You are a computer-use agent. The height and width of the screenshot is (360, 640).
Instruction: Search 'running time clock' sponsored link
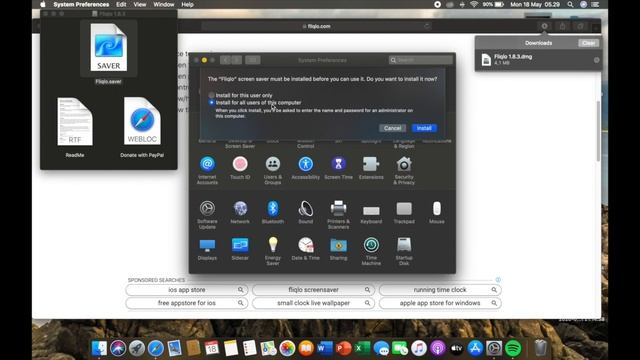coord(440,290)
